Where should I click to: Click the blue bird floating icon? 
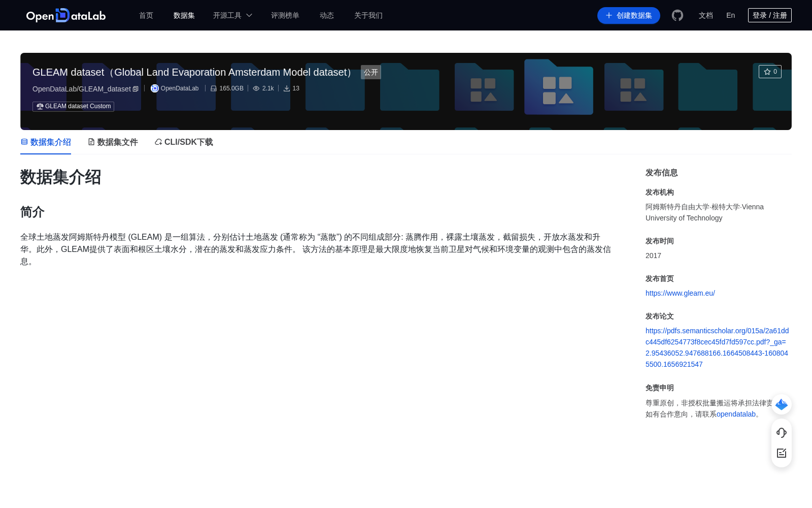pyautogui.click(x=782, y=404)
